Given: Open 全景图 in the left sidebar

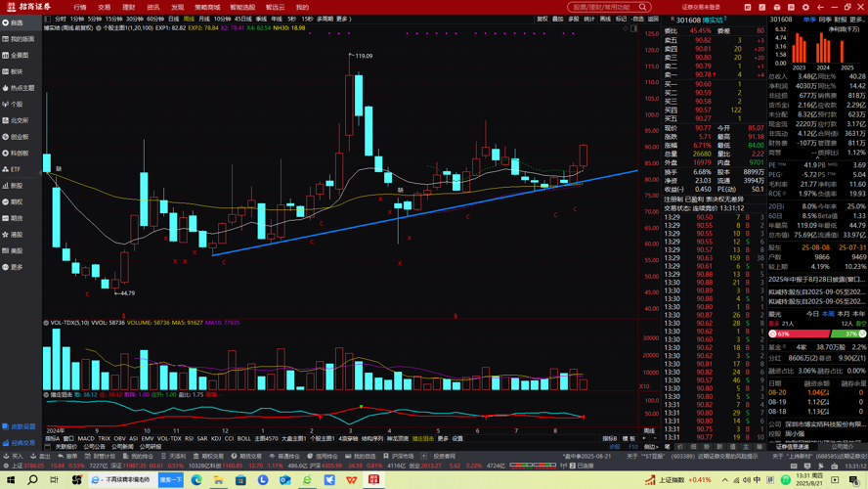Looking at the screenshot, I should (16, 56).
